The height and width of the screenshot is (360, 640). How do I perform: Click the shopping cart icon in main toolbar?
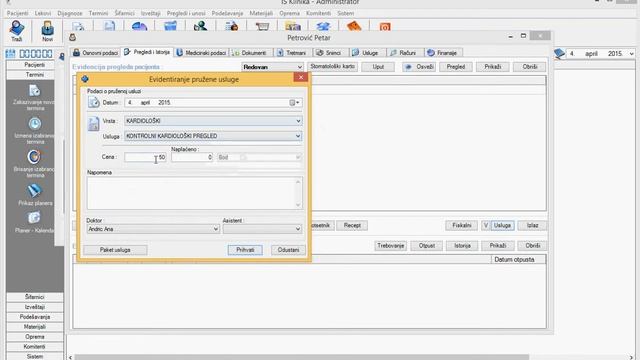click(x=262, y=27)
